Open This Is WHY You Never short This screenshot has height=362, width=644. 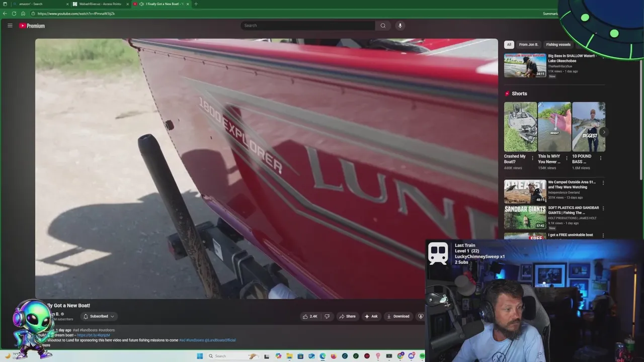pos(554,127)
